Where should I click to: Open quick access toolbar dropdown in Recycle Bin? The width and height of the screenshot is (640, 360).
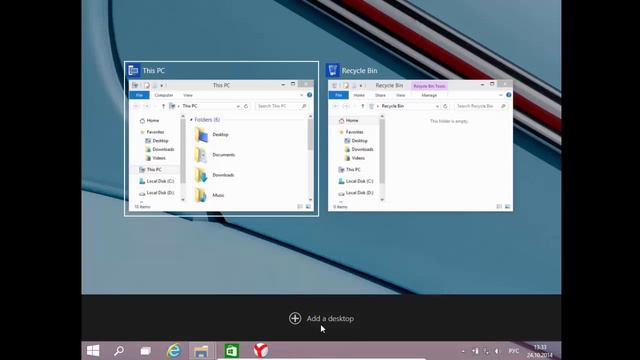[x=361, y=85]
